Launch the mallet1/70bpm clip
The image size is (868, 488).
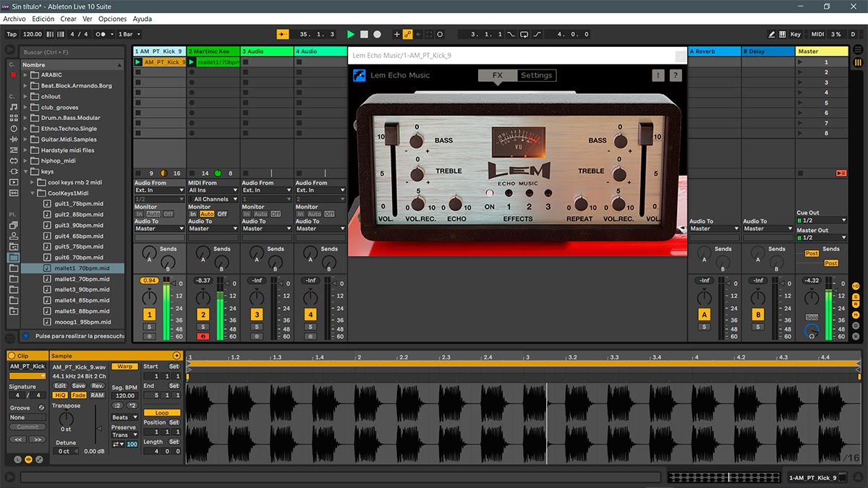(x=192, y=62)
